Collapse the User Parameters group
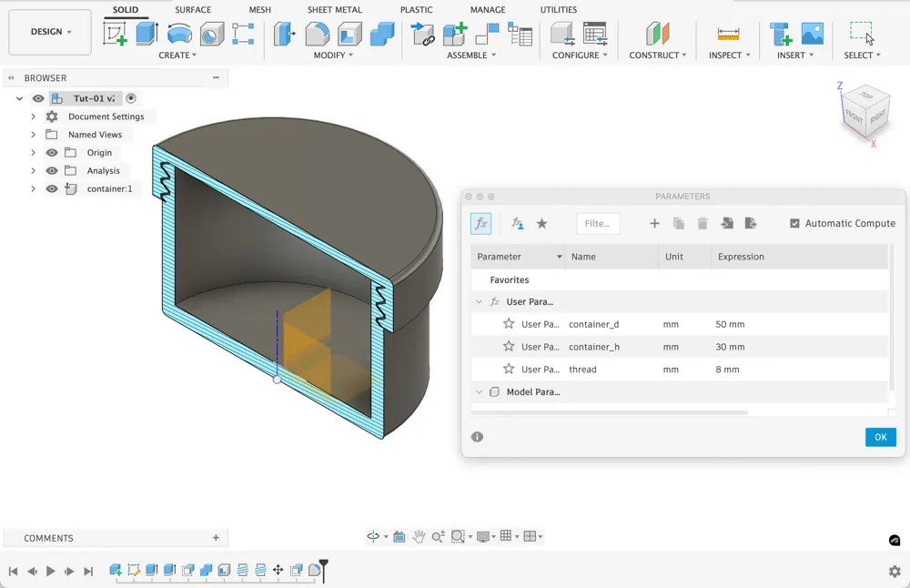910x588 pixels. pos(480,301)
